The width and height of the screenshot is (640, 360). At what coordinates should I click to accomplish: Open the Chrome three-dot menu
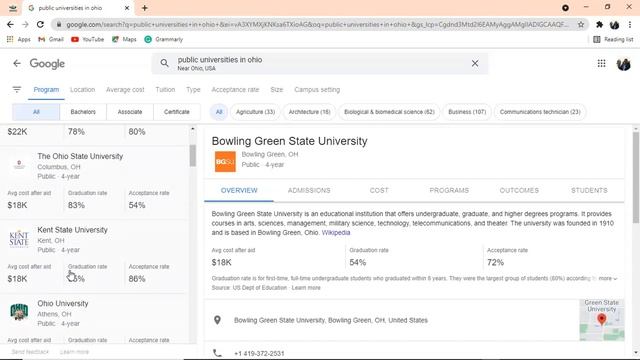point(630,24)
